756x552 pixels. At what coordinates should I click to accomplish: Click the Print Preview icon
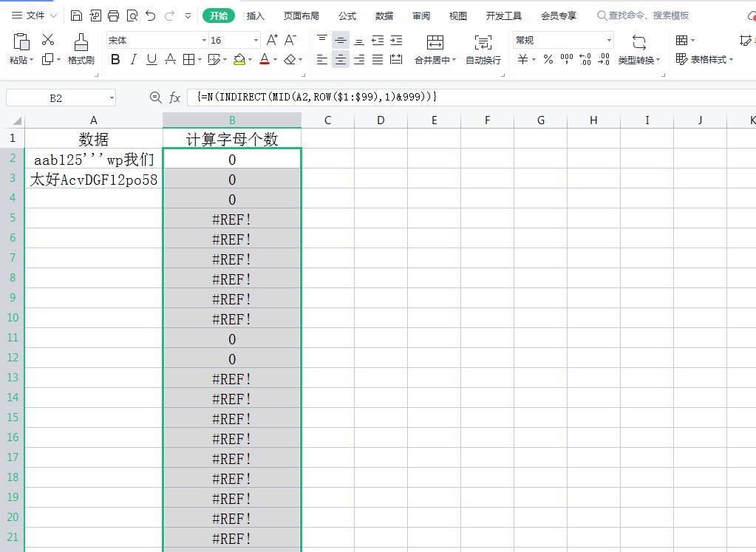[x=132, y=16]
